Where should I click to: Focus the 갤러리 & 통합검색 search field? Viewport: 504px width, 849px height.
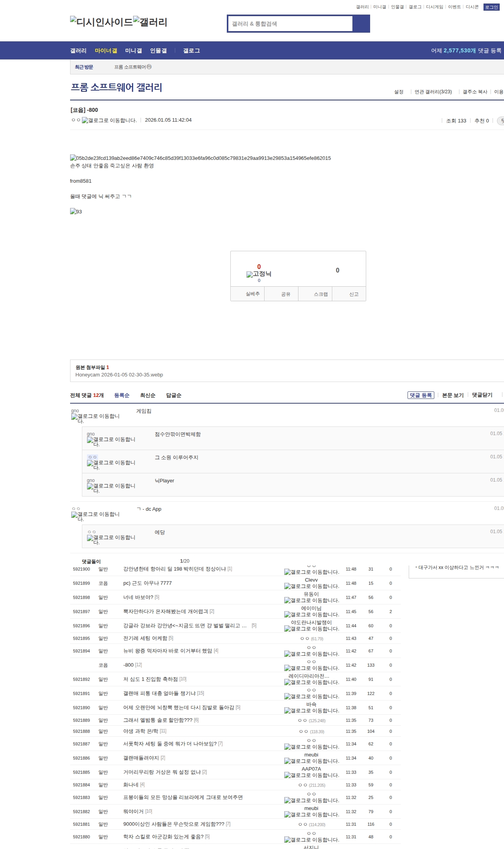[x=291, y=24]
